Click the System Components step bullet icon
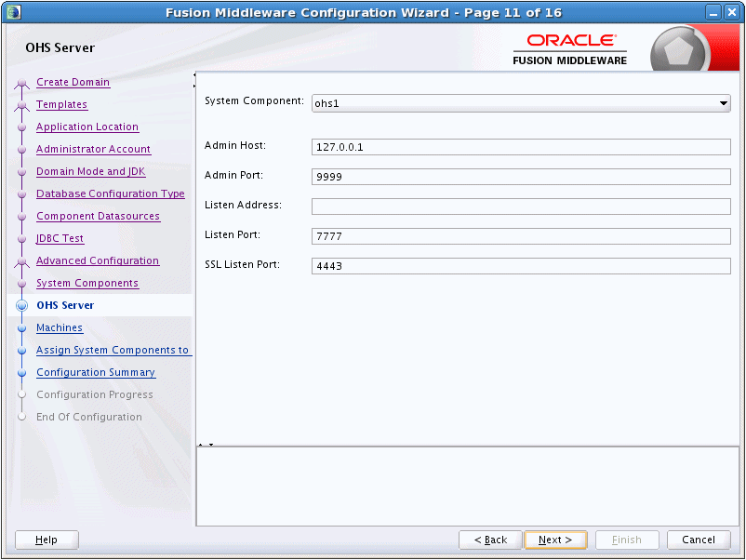746x560 pixels. (22, 284)
